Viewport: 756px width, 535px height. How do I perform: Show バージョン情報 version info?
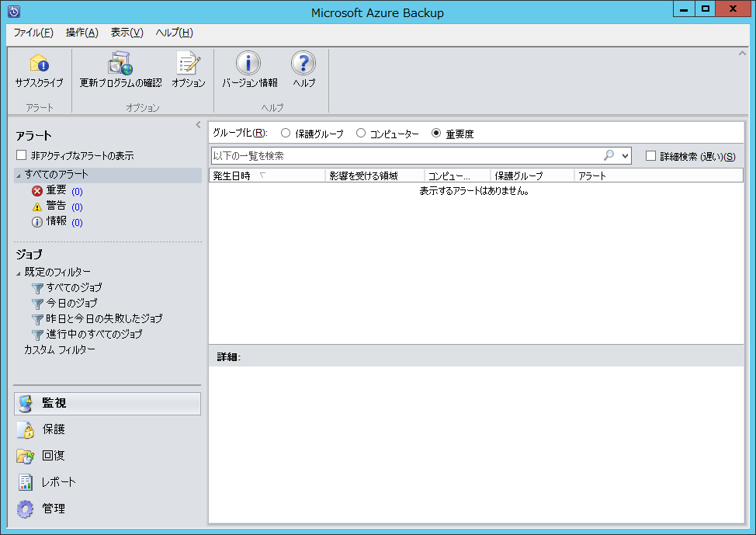[x=248, y=63]
